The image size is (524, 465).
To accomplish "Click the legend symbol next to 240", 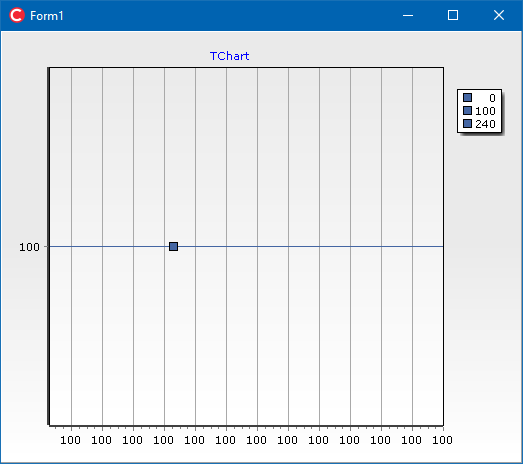I will 468,124.
